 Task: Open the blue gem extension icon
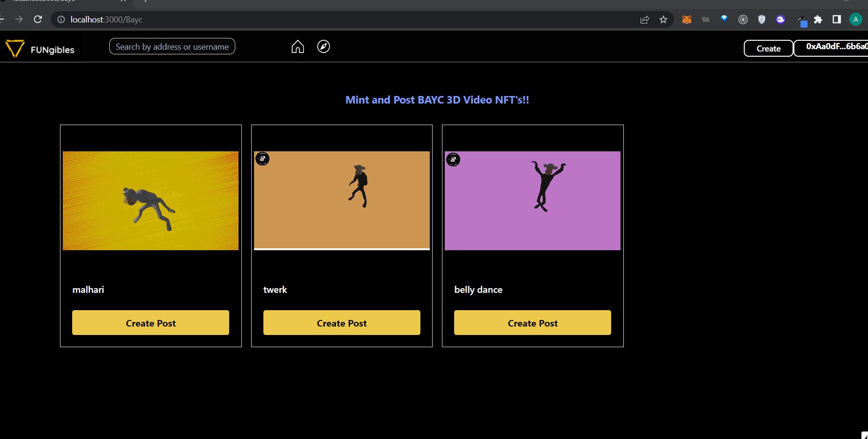coord(724,19)
